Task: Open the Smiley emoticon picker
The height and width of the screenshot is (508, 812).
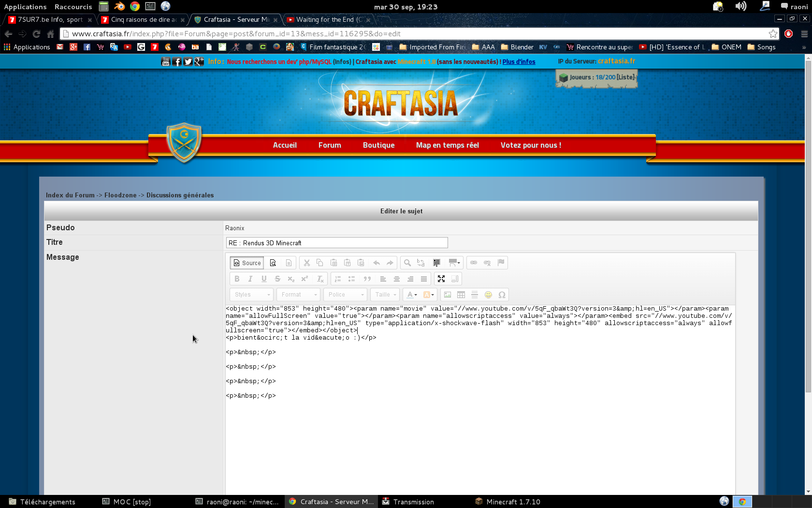Action: (x=488, y=295)
